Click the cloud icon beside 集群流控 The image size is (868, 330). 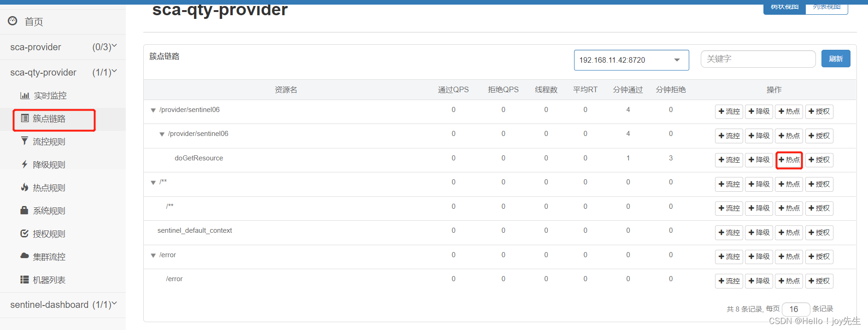24,256
